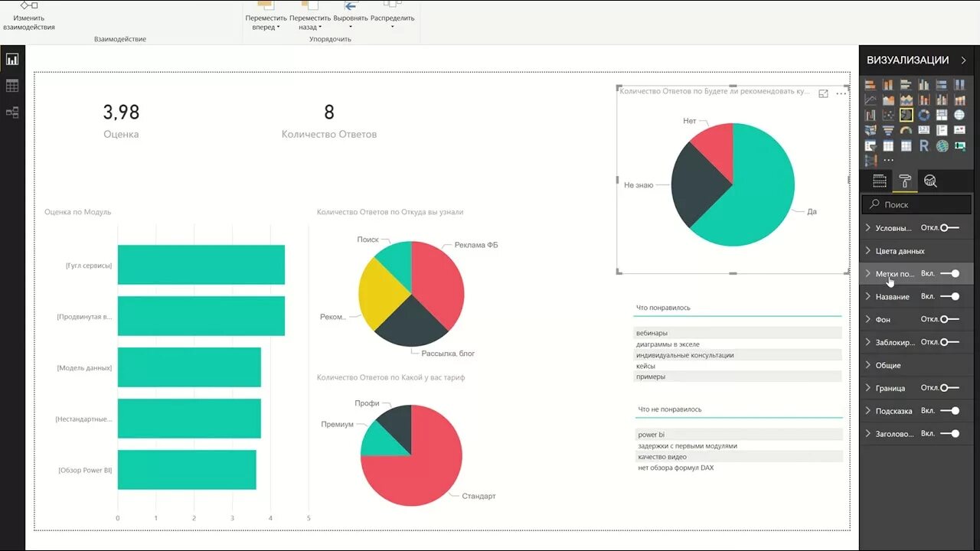Expand the Условны... section chevron
This screenshot has height=551, width=980.
(868, 227)
